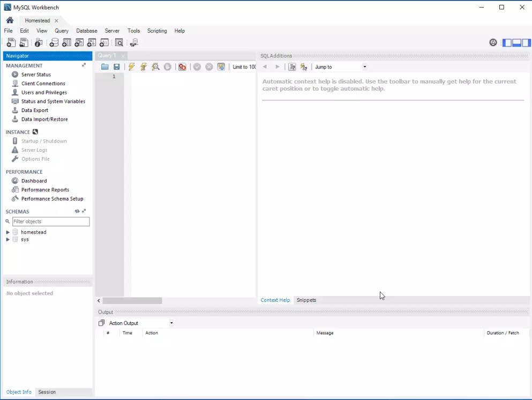Open script file in query editor
The width and height of the screenshot is (532, 400).
105,67
